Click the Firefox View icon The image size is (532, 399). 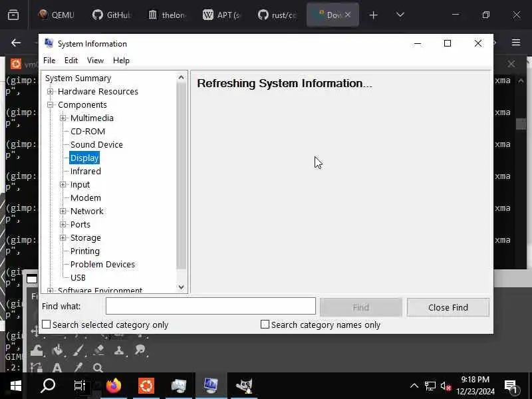(x=13, y=15)
